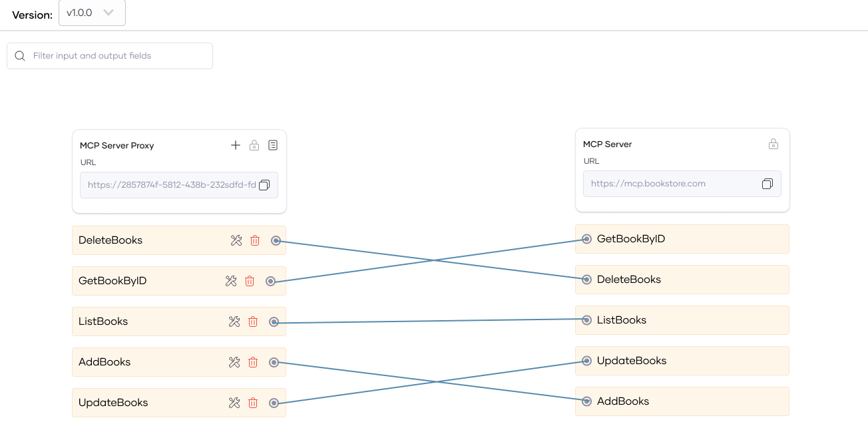The height and width of the screenshot is (442, 868).
Task: Copy the mcp.bookstore.com server URL
Action: [x=767, y=184]
